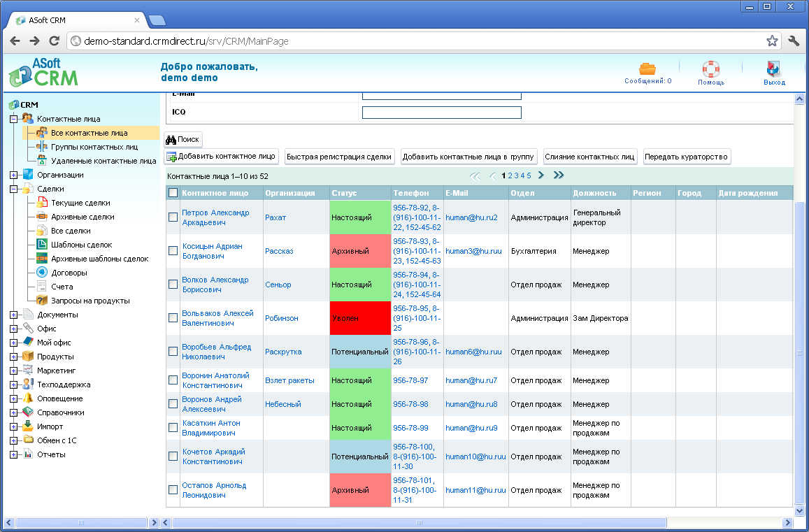The image size is (809, 532).
Task: Bookmark page with the star icon
Action: (772, 41)
